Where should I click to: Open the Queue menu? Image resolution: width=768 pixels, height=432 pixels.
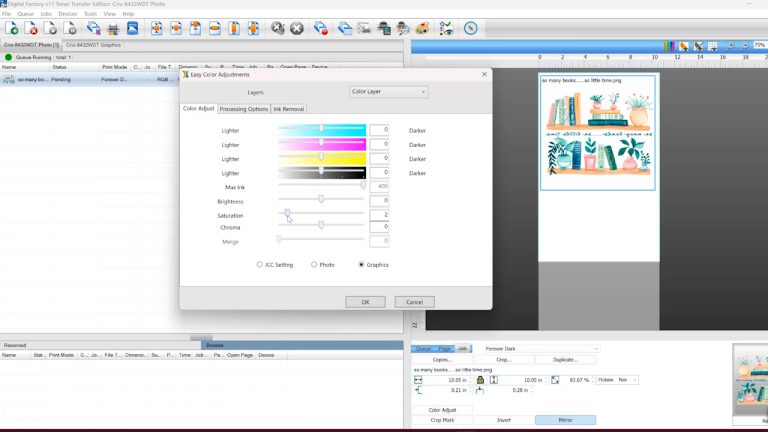click(x=25, y=14)
